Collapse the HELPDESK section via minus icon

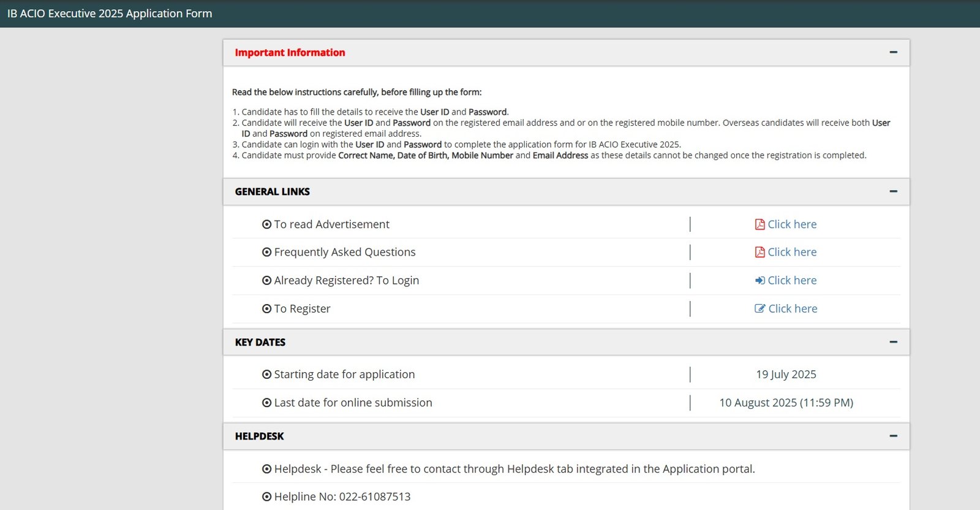pos(893,436)
